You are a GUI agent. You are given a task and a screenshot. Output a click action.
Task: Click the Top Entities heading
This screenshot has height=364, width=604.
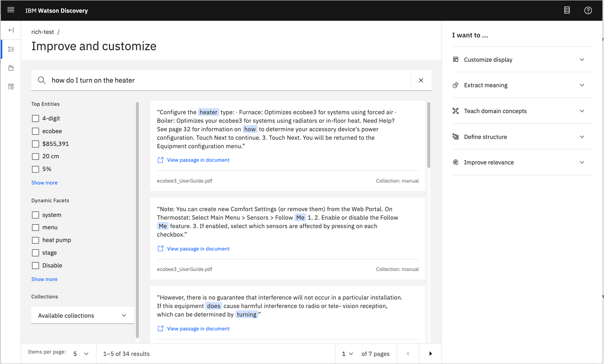(46, 104)
